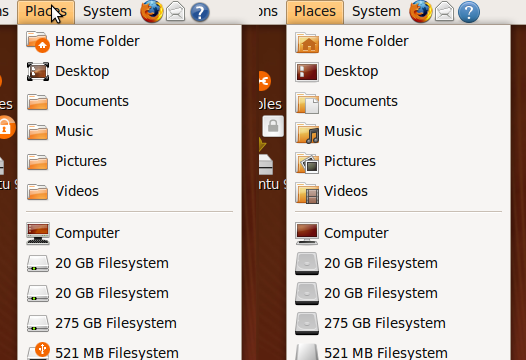Open the mail envelope icon in left panel

pos(175,12)
